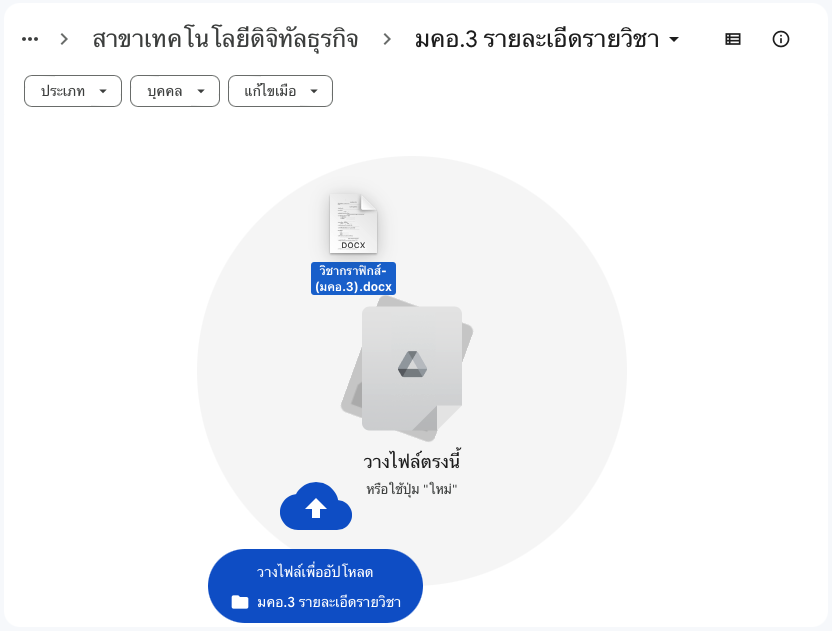Click folder icon in upload banner
The image size is (832, 631).
pos(240,602)
